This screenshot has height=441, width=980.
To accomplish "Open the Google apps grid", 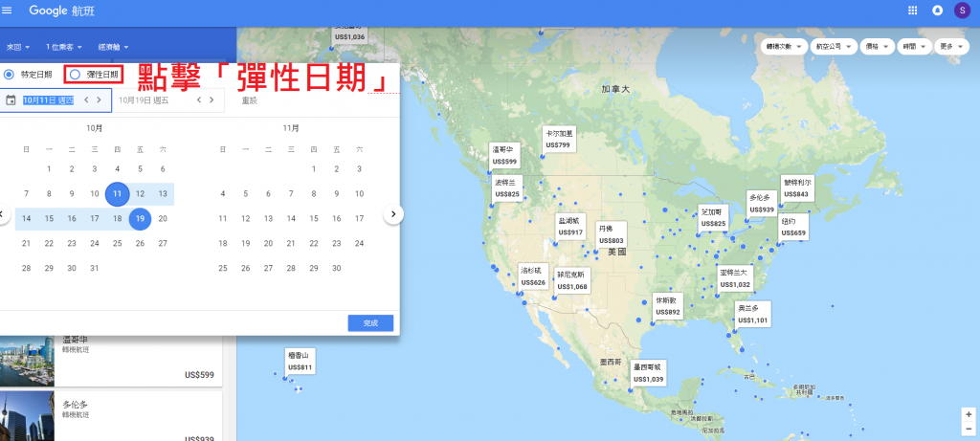I will tap(912, 10).
